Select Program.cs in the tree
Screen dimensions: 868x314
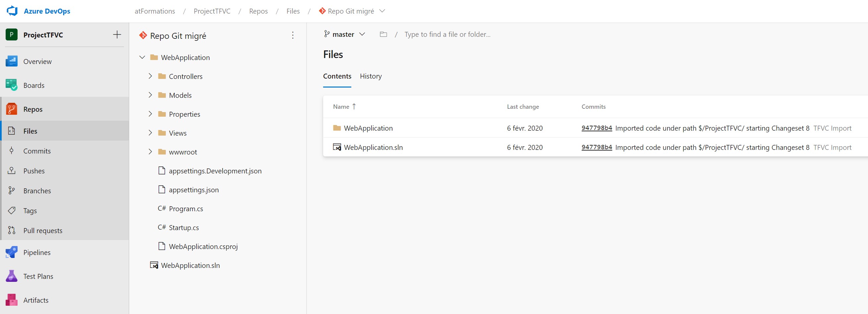(x=186, y=209)
